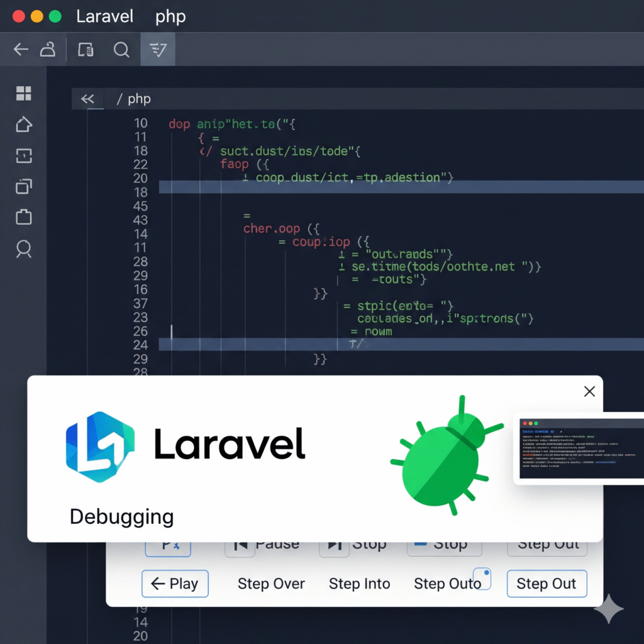644x644 pixels.
Task: Click line number 24 on the highlighted row
Action: [140, 345]
